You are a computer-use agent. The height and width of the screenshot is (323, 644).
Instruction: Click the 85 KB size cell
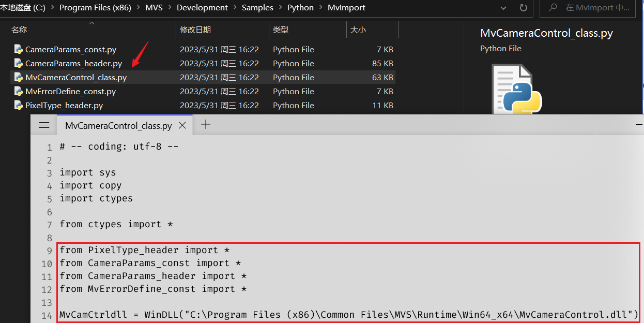pyautogui.click(x=382, y=64)
